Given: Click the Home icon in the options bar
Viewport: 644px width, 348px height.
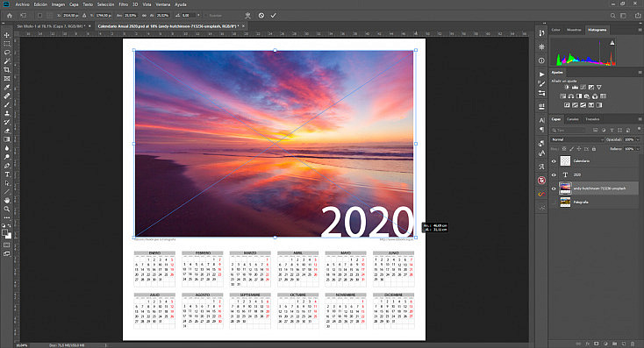Looking at the screenshot, I should [10, 15].
